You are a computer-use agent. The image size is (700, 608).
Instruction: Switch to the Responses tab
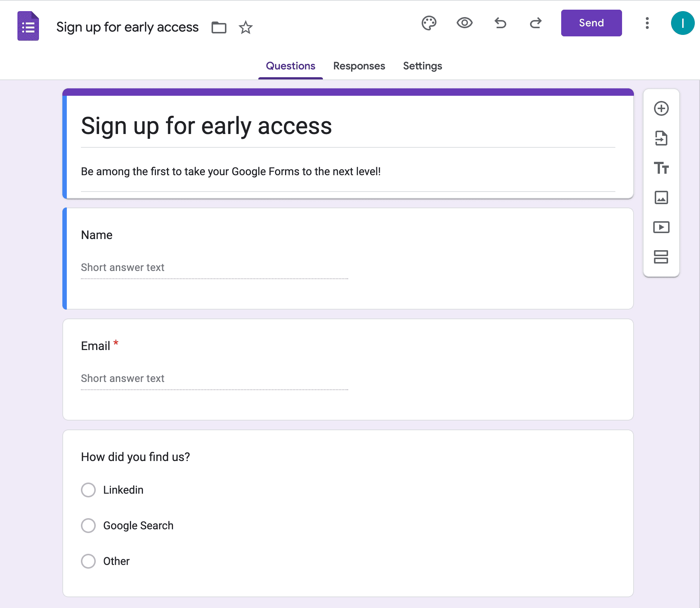(x=359, y=66)
